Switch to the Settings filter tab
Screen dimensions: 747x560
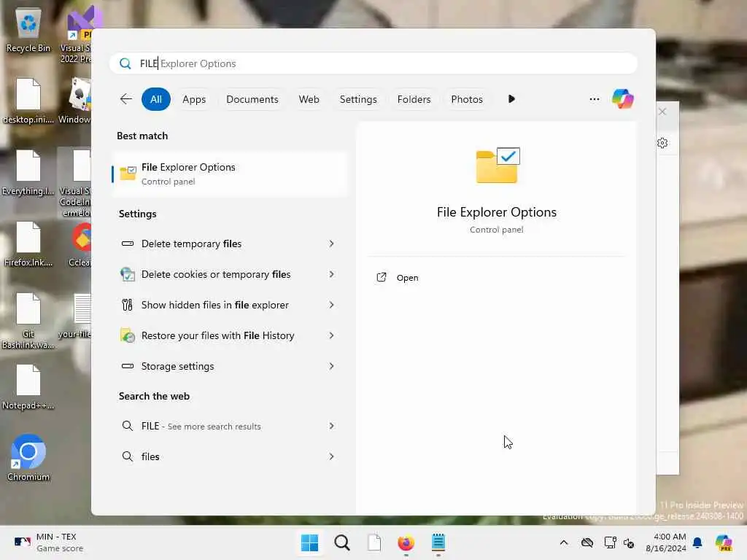click(x=358, y=99)
